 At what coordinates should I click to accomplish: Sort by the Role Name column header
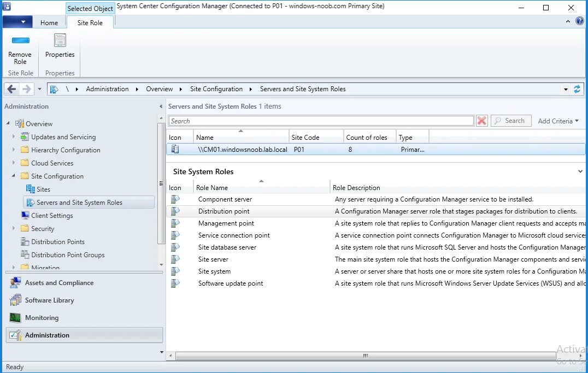tap(262, 187)
